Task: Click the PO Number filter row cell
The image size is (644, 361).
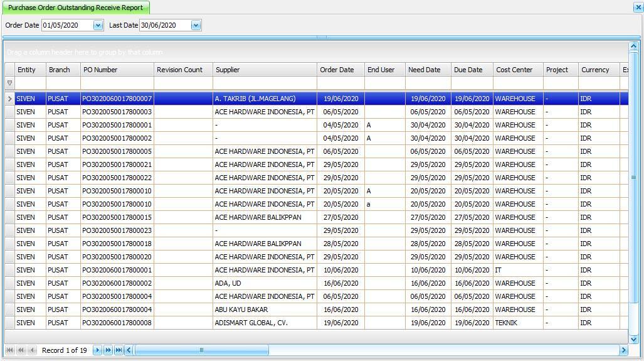Action: (117, 83)
